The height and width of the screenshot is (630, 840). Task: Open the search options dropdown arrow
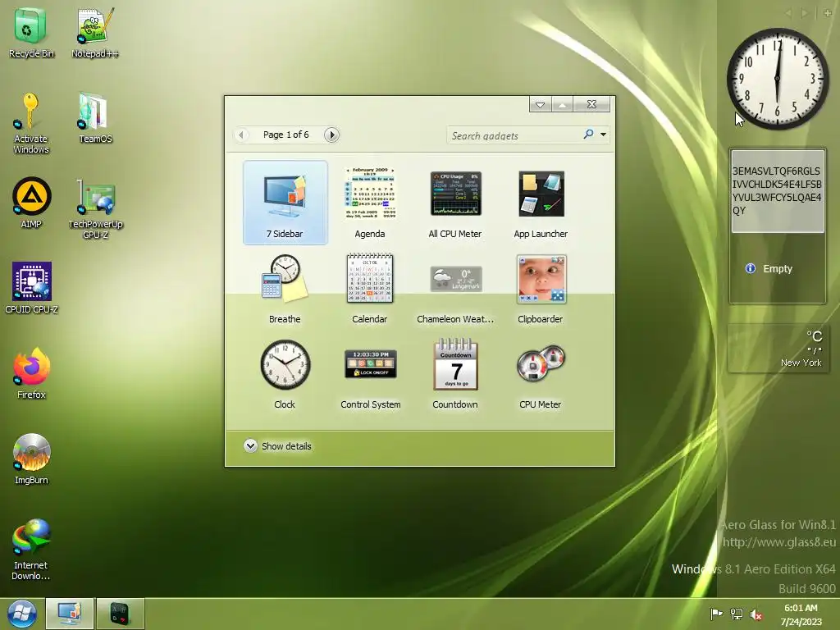point(603,135)
